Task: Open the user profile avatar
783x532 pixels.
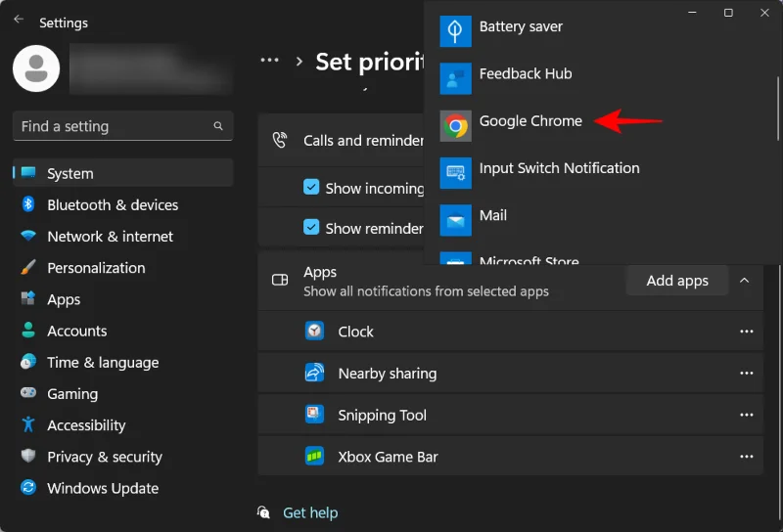Action: click(36, 68)
